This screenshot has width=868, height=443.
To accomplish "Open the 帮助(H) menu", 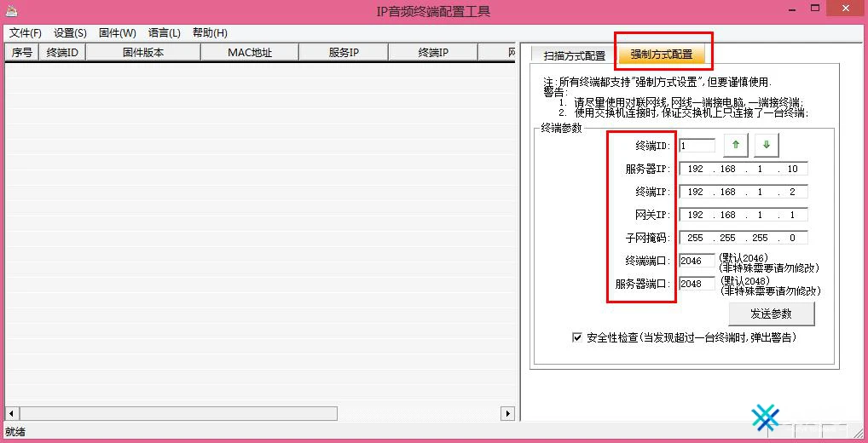I will point(210,33).
